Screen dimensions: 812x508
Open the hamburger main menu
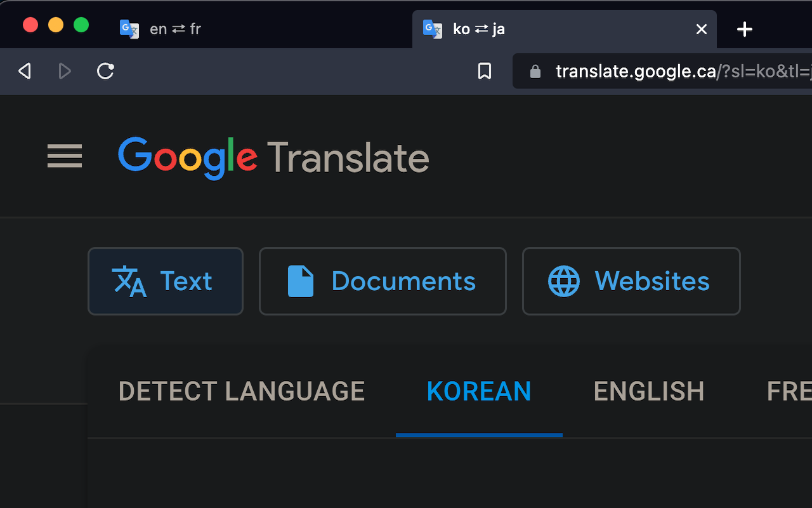(x=65, y=156)
